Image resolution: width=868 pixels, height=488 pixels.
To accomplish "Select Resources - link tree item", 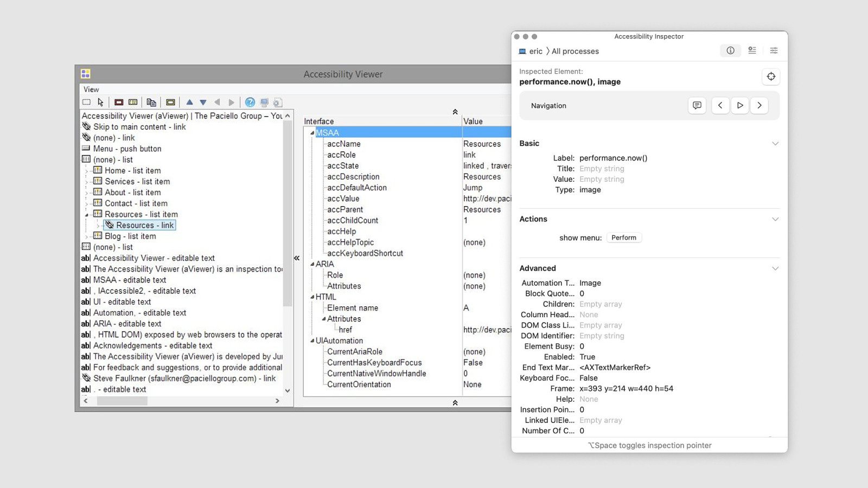I will 140,225.
